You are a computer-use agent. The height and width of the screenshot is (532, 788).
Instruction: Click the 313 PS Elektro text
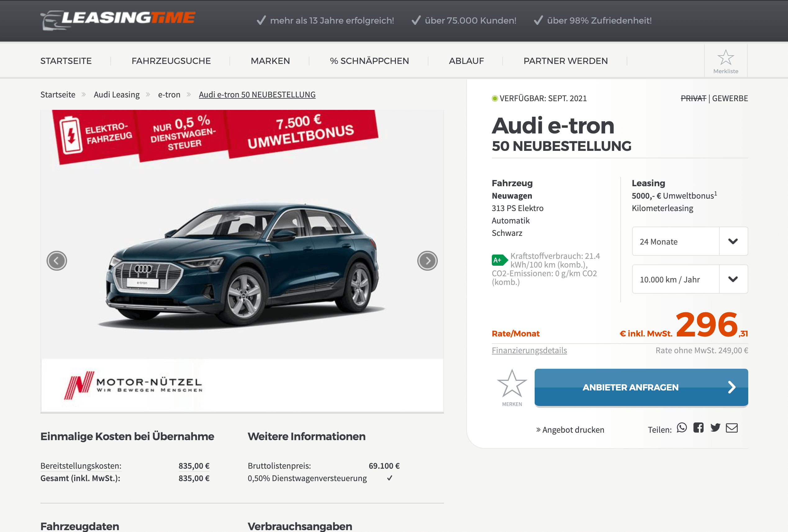pyautogui.click(x=518, y=208)
